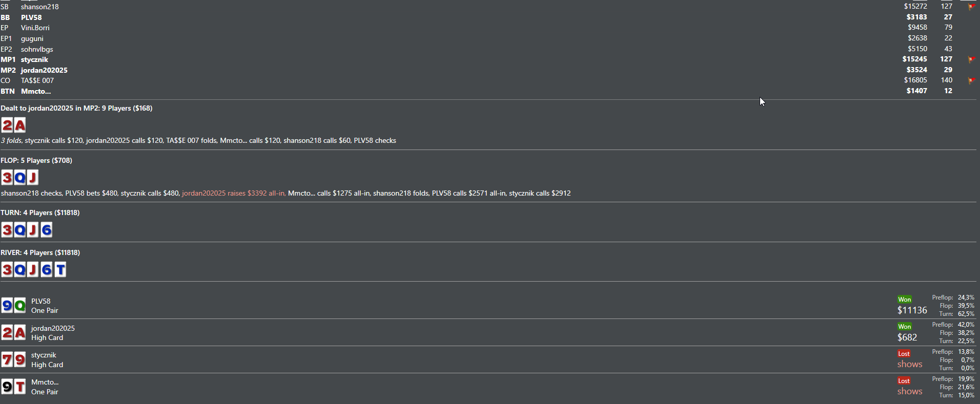Select the Vini.Borri player in EP row
Screen dimensions: 980x404
[35, 28]
